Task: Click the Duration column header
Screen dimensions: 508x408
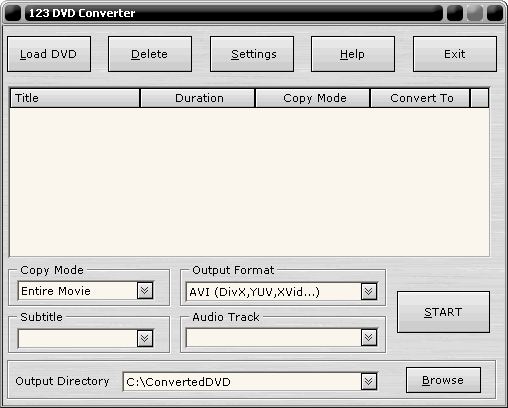Action: pyautogui.click(x=198, y=98)
